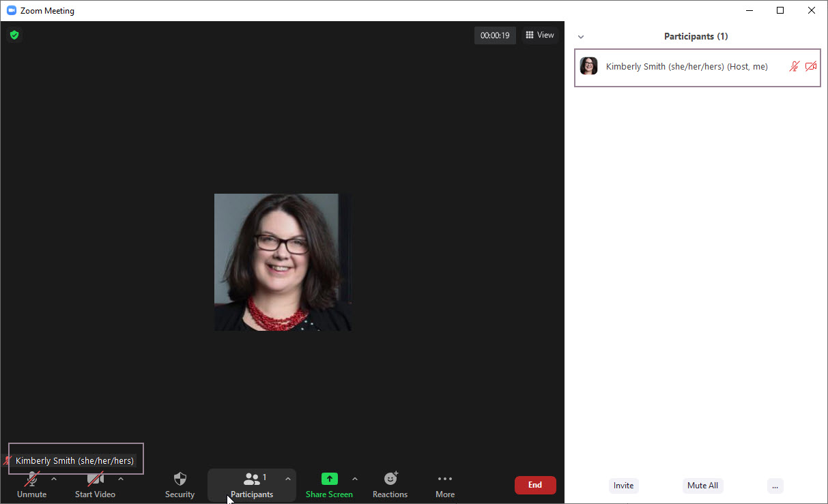Select the Unmute microphone icon
The image size is (828, 504).
tap(31, 479)
